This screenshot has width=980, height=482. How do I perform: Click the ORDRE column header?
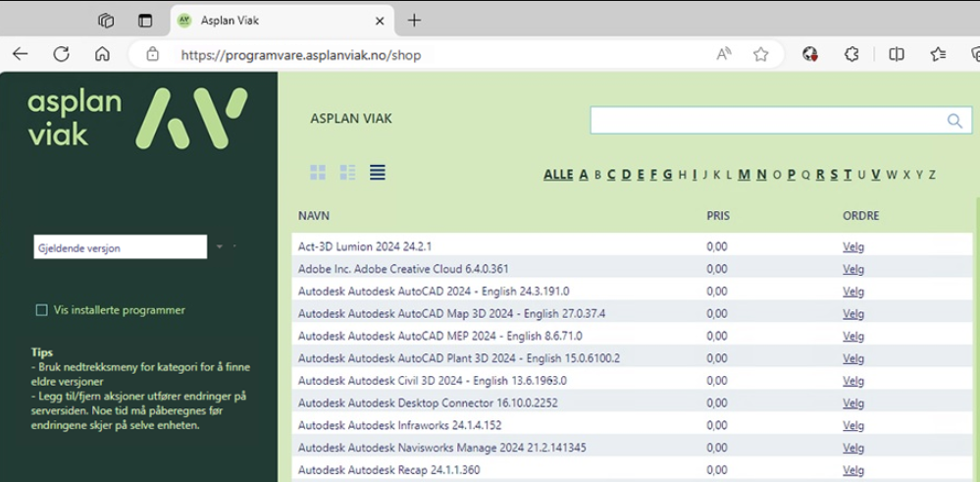pos(860,216)
